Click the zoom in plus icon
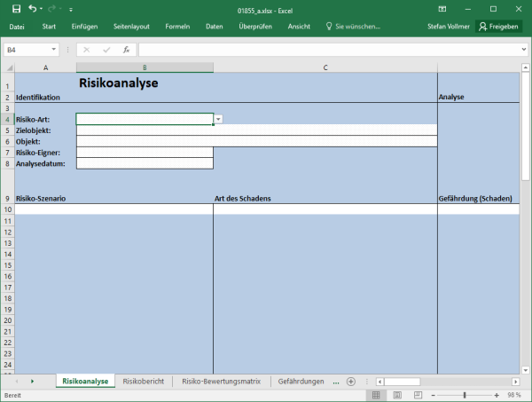The width and height of the screenshot is (532, 402). pyautogui.click(x=496, y=395)
